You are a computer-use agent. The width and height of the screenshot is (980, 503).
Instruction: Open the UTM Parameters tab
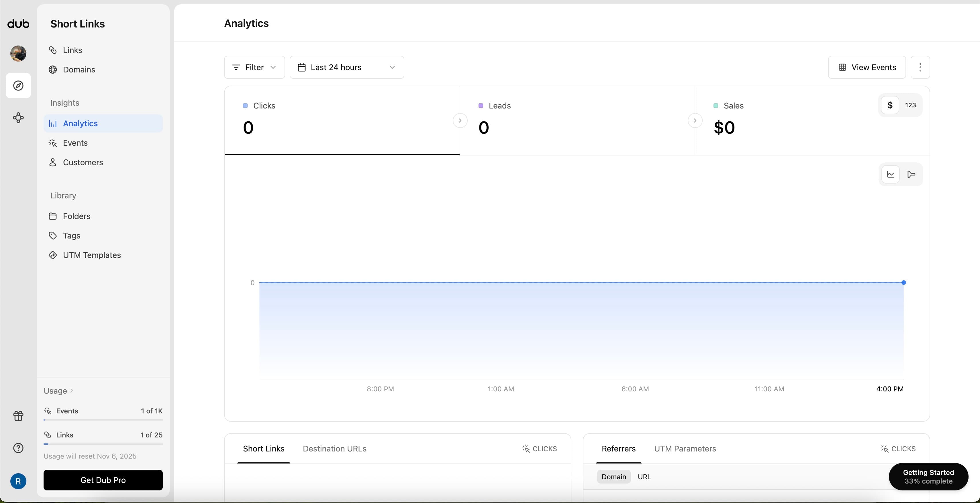(x=684, y=449)
